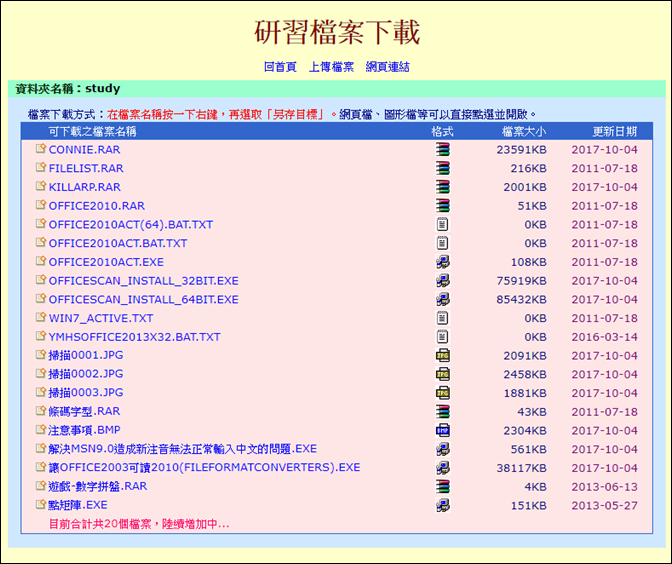Image resolution: width=672 pixels, height=564 pixels.
Task: Download OFFICESCAN_INSTALL_32BIT.EXE
Action: click(x=143, y=281)
